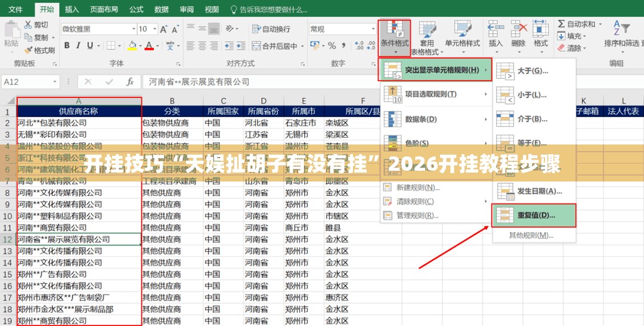
Task: Select A Date Occurring (发生日期) rule
Action: pos(534,191)
